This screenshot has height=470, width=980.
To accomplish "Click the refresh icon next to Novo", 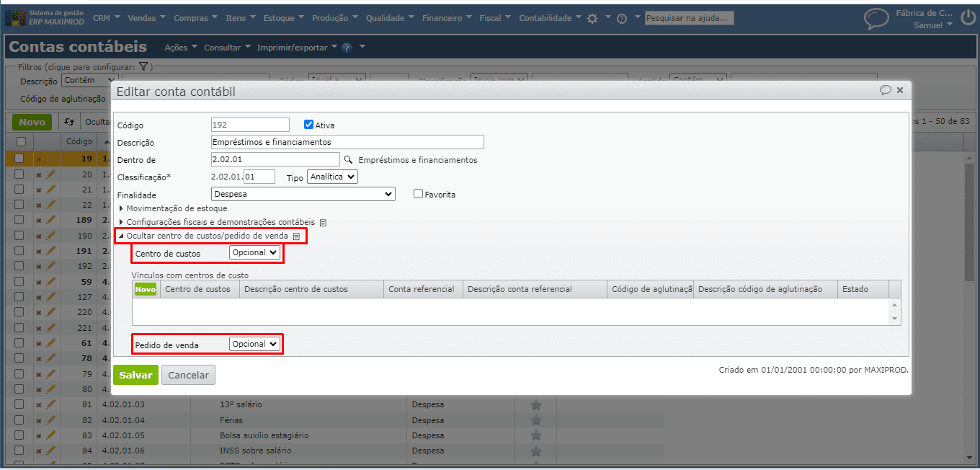I will (x=69, y=122).
